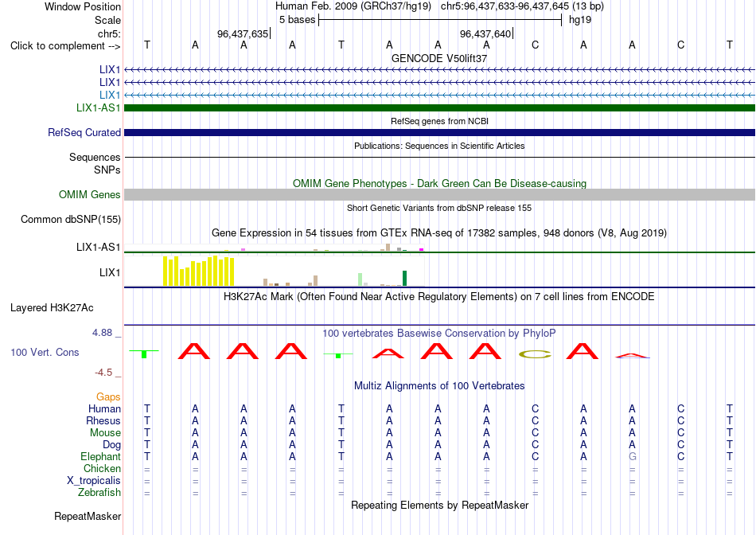
Task: Click the SNPs track label
Action: coord(107,170)
